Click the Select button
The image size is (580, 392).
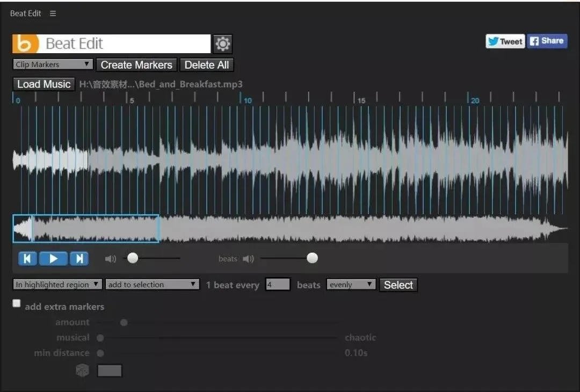coord(398,285)
